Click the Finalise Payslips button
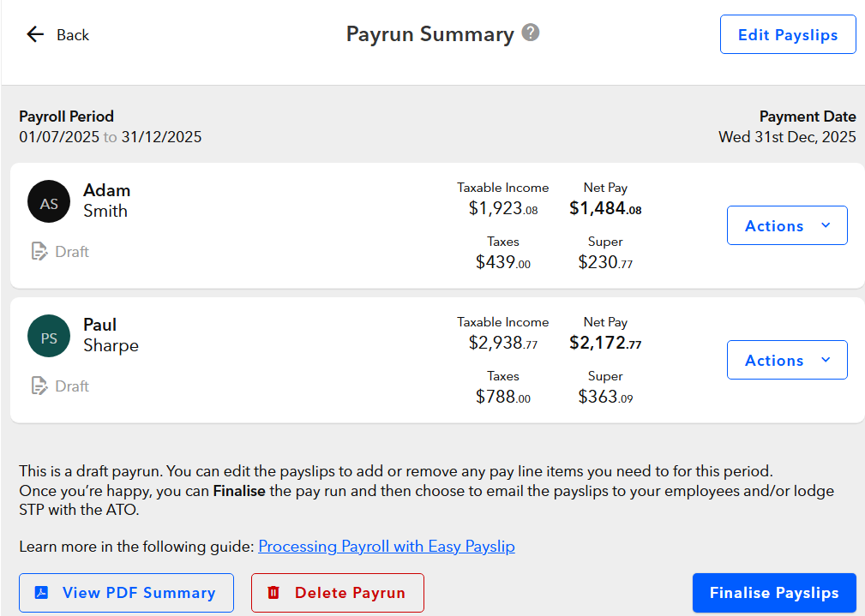 tap(773, 592)
